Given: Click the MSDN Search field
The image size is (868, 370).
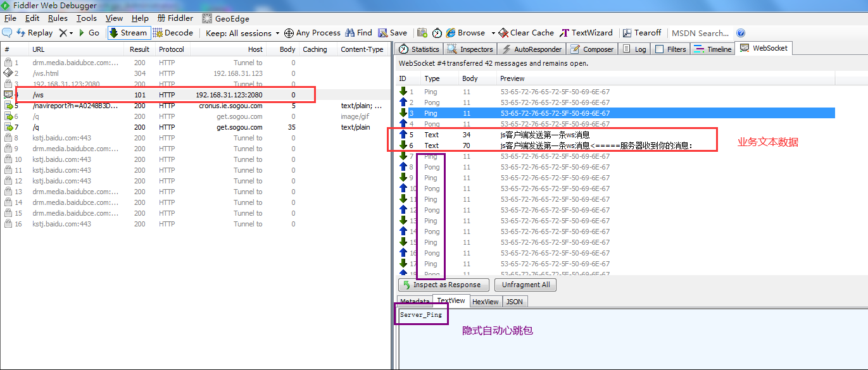Looking at the screenshot, I should point(700,33).
